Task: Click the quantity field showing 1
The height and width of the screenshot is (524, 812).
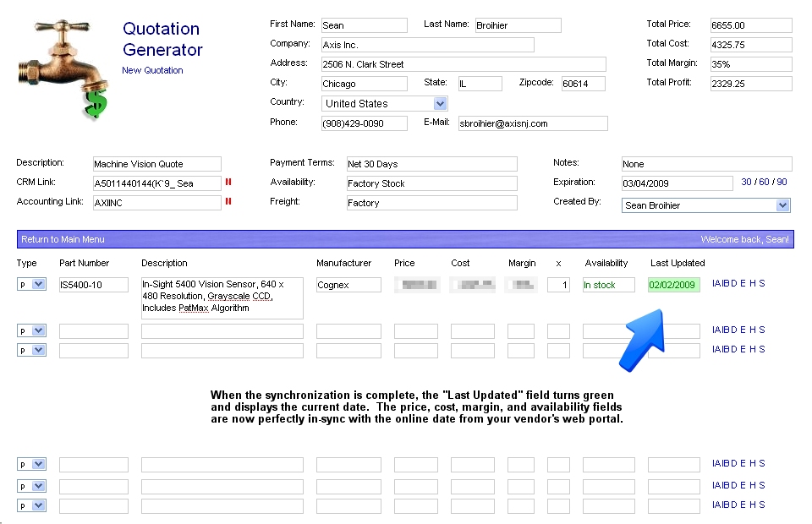Action: [558, 285]
